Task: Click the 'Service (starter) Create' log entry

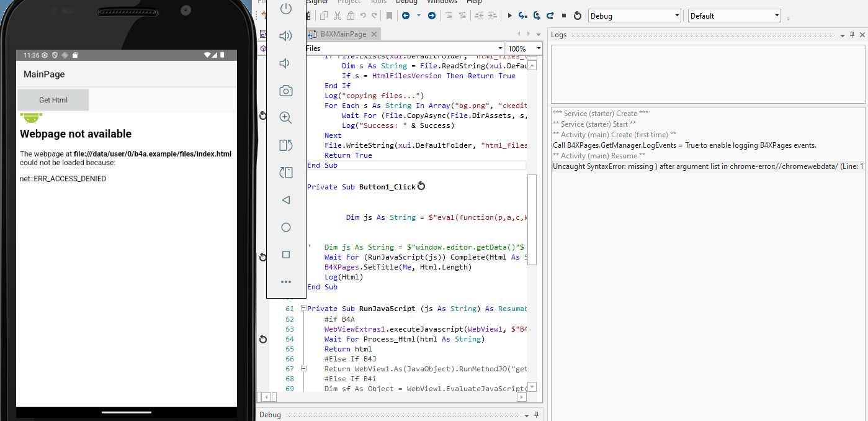Action: (601, 114)
